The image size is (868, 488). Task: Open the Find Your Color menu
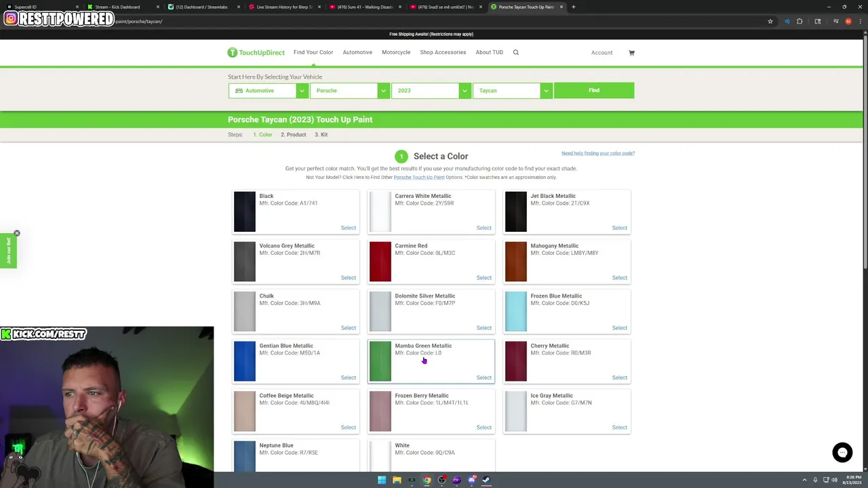[x=313, y=52]
